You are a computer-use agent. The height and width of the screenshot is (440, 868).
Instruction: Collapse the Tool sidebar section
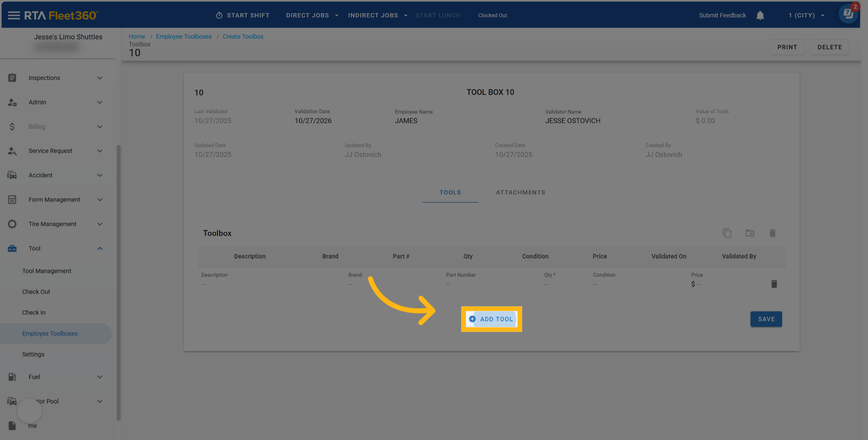(x=100, y=248)
